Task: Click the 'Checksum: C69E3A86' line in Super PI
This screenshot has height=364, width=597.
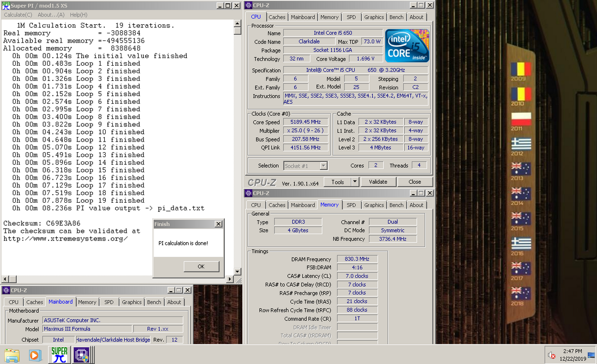Action: (x=42, y=223)
